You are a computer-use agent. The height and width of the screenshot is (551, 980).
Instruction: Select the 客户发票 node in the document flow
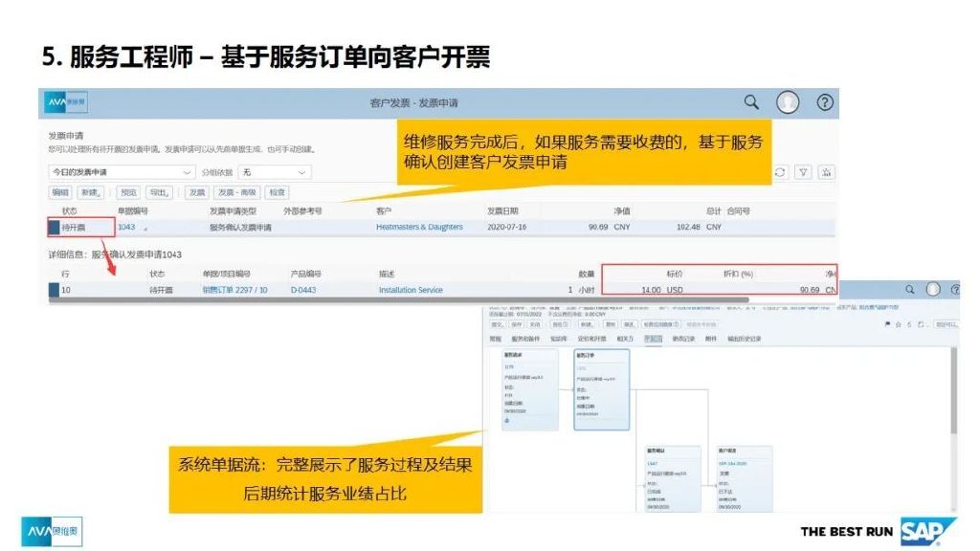point(745,478)
